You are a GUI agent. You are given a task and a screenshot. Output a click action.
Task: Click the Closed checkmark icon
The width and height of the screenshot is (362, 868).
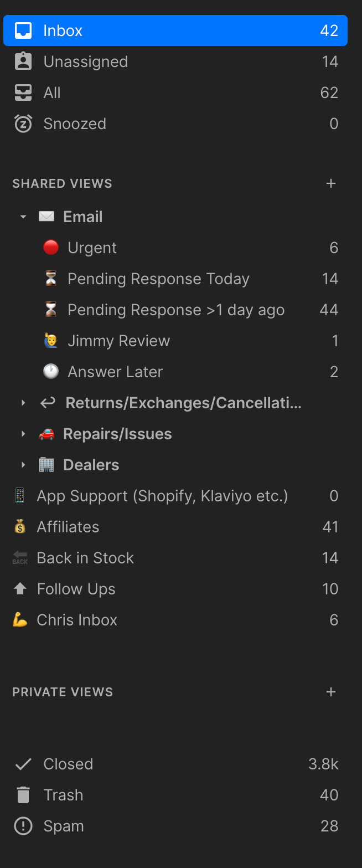[23, 764]
